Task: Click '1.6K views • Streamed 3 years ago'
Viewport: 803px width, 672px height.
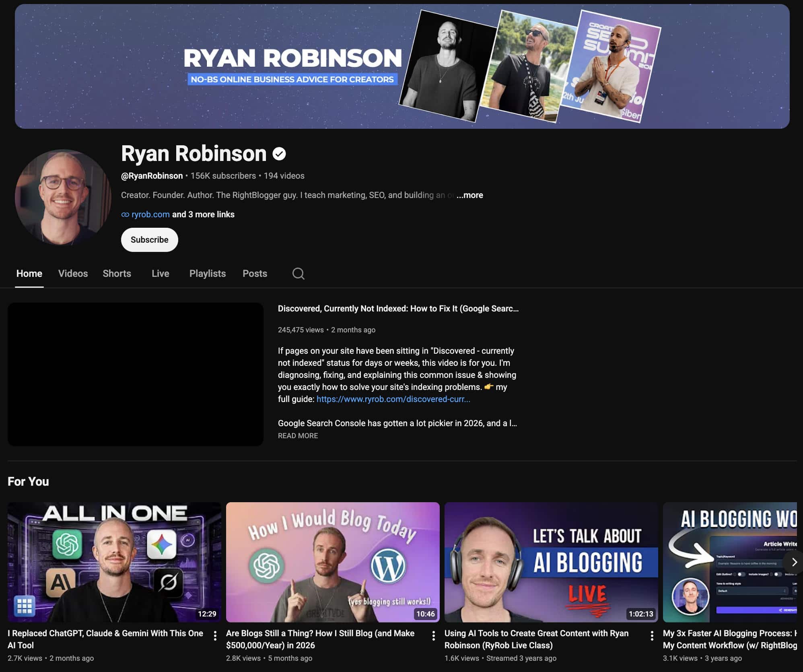Action: [x=500, y=658]
